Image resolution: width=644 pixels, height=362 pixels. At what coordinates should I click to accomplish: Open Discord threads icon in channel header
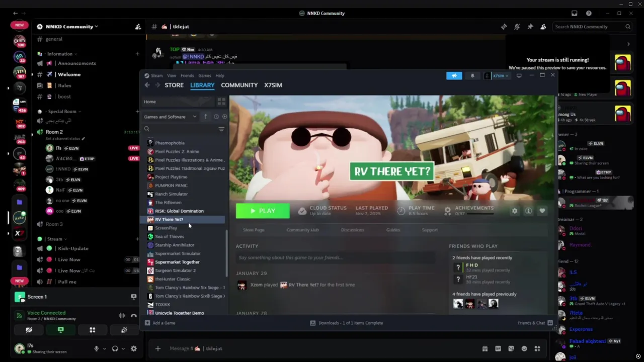click(504, 27)
